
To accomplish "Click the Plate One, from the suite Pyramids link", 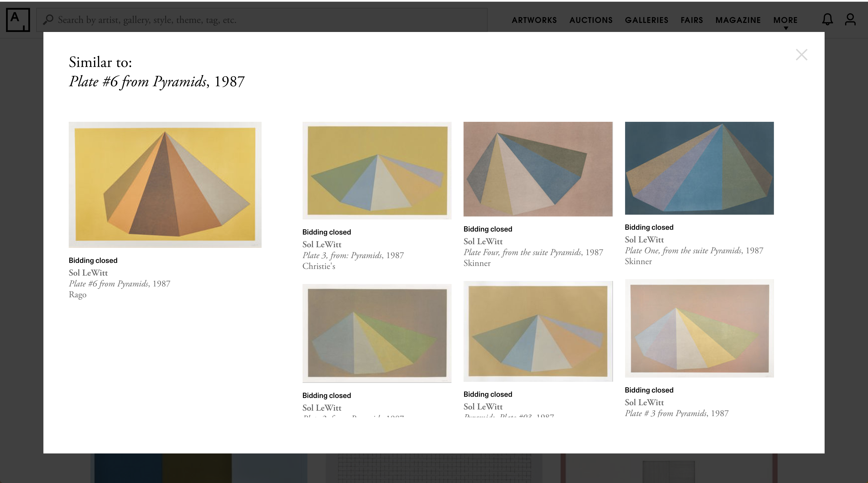I will coord(693,251).
